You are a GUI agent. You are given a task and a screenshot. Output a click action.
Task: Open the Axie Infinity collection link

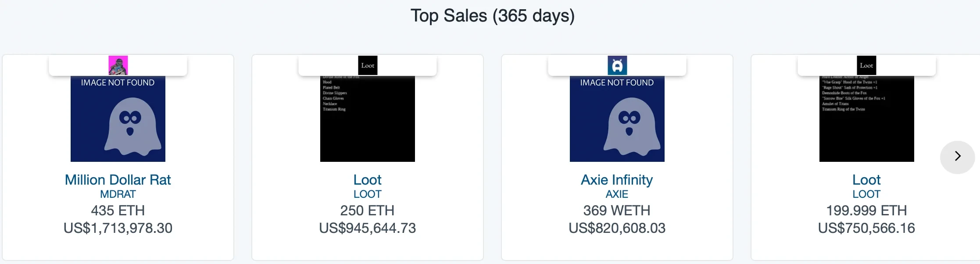[617, 180]
